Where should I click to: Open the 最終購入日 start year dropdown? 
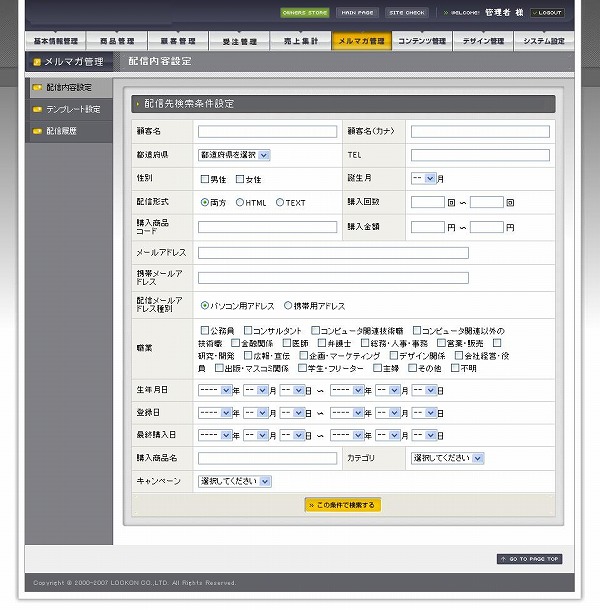click(x=215, y=435)
